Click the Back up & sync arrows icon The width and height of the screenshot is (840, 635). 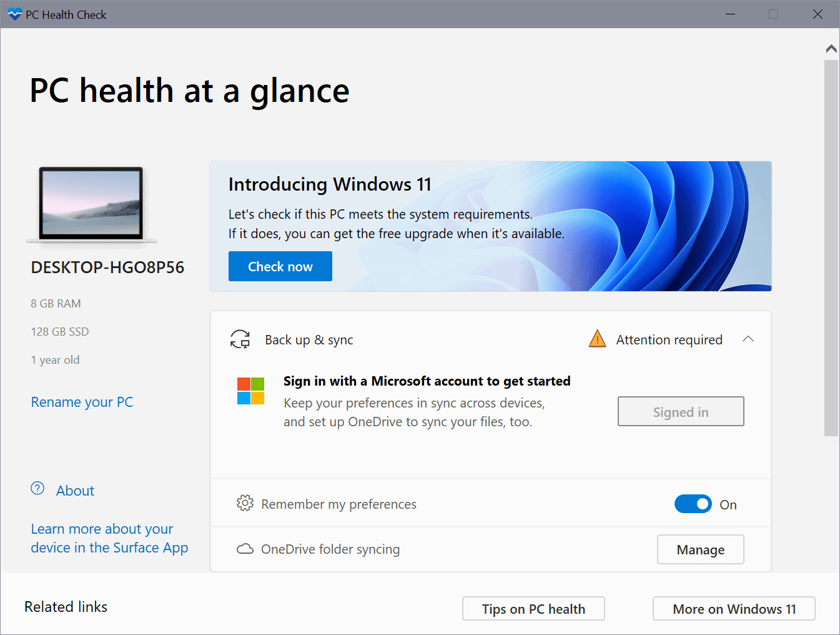(x=240, y=339)
